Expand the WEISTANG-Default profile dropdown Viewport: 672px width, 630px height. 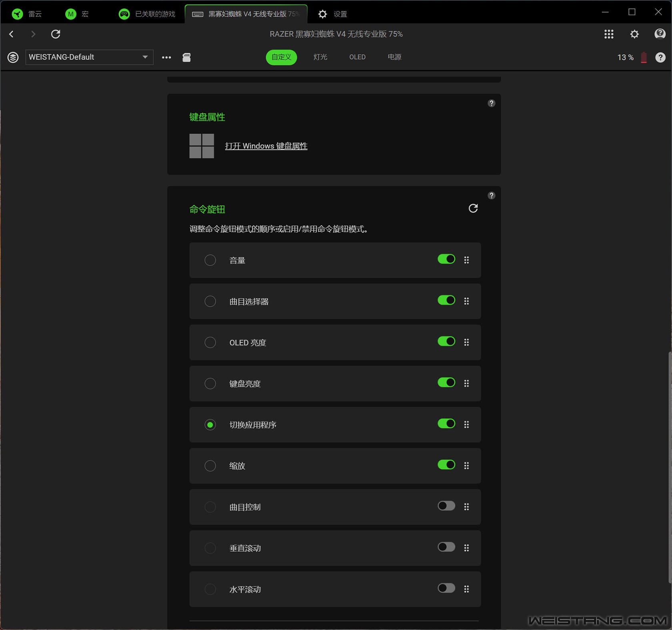[x=89, y=57]
